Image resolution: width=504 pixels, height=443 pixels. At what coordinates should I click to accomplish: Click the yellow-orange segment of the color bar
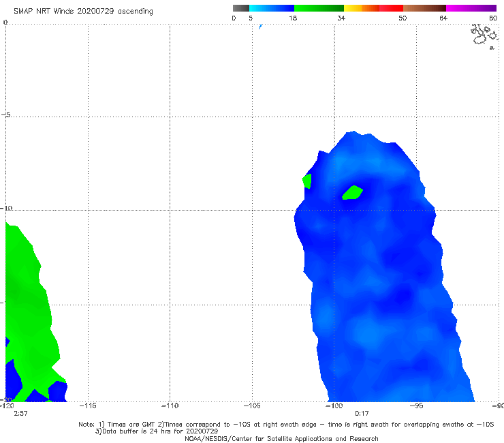[361, 8]
